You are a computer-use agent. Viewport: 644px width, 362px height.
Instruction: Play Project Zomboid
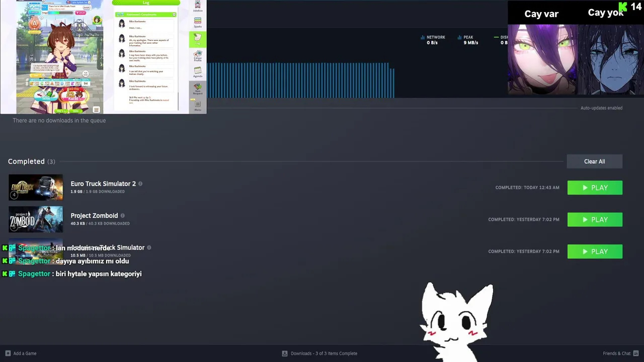tap(595, 220)
